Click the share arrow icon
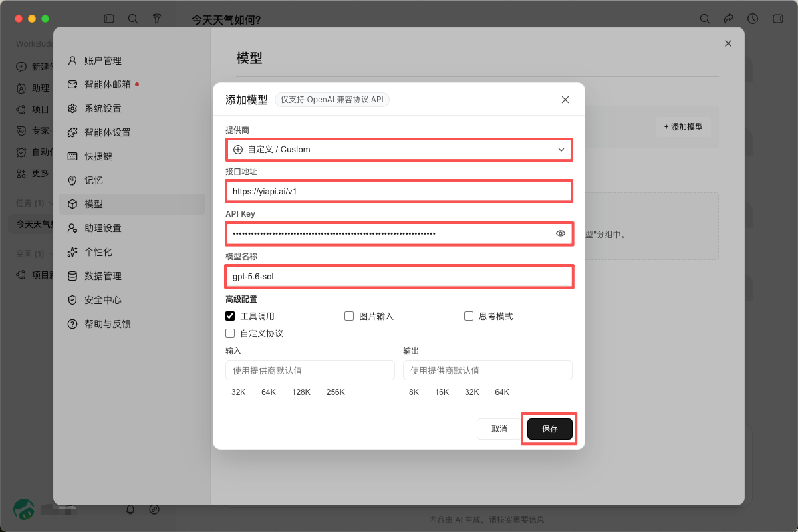Screen dimensions: 798x532 tap(729, 19)
